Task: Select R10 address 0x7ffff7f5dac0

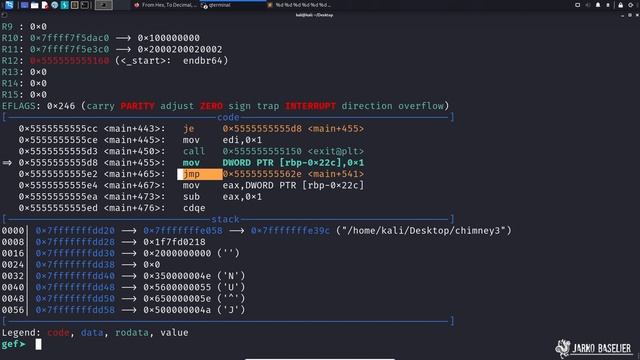Action: point(69,38)
